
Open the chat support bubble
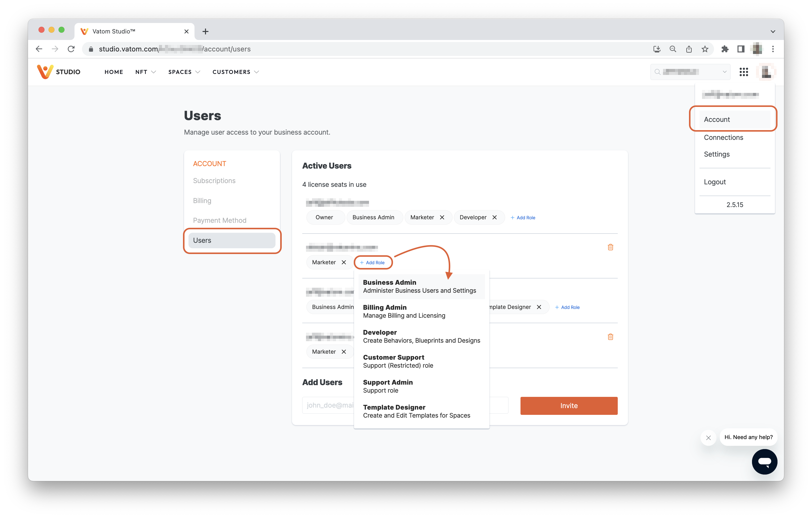point(764,461)
